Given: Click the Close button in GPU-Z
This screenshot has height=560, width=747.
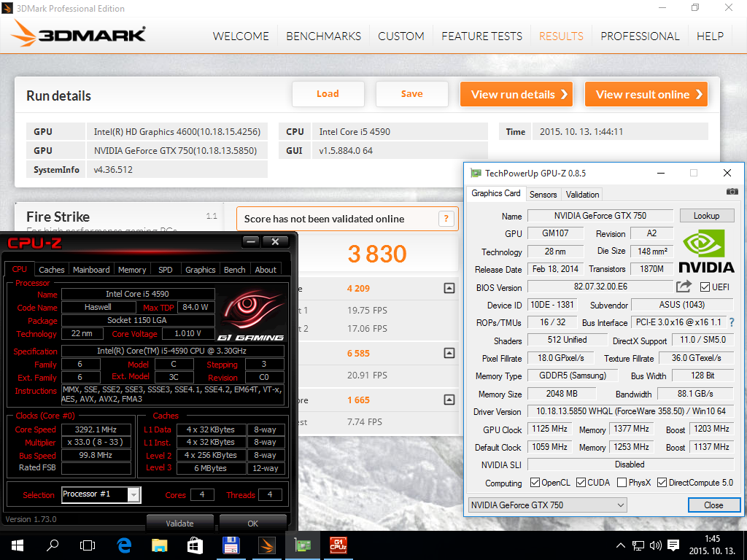Looking at the screenshot, I should tap(713, 505).
